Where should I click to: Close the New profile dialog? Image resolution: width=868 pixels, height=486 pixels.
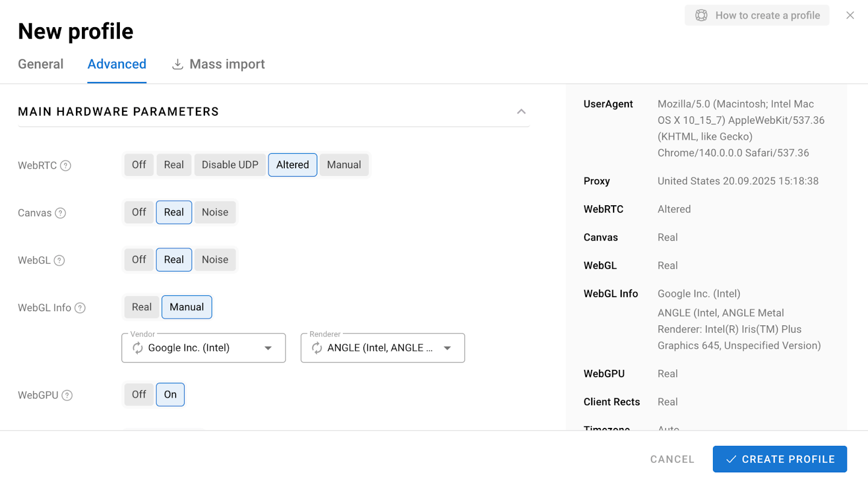[850, 15]
